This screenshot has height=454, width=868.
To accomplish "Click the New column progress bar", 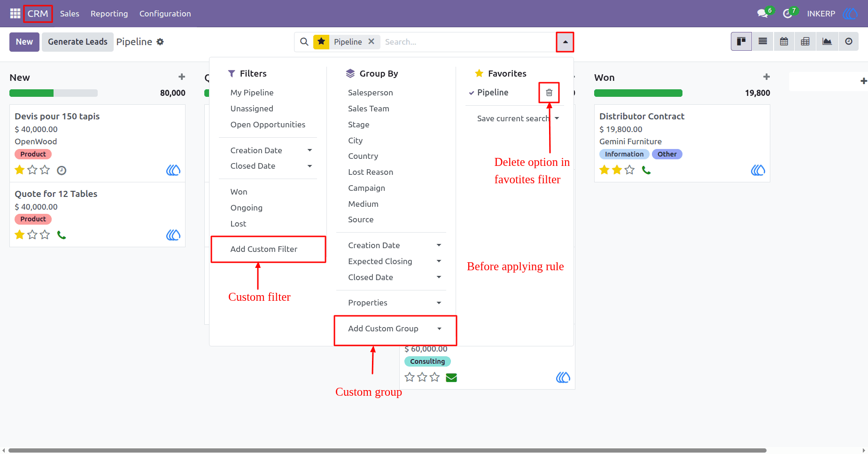I will (54, 93).
